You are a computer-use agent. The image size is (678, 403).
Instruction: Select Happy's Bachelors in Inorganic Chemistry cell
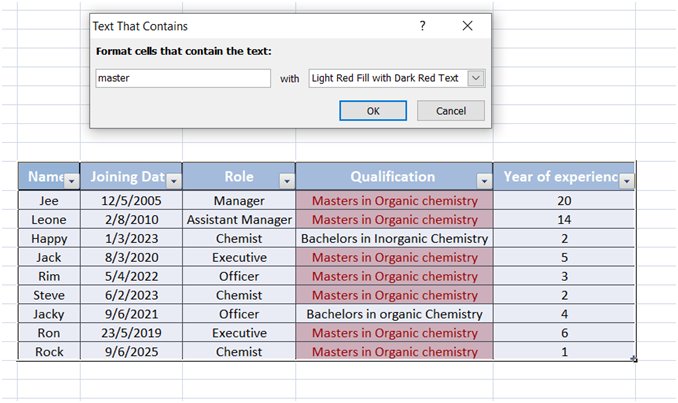coord(394,238)
